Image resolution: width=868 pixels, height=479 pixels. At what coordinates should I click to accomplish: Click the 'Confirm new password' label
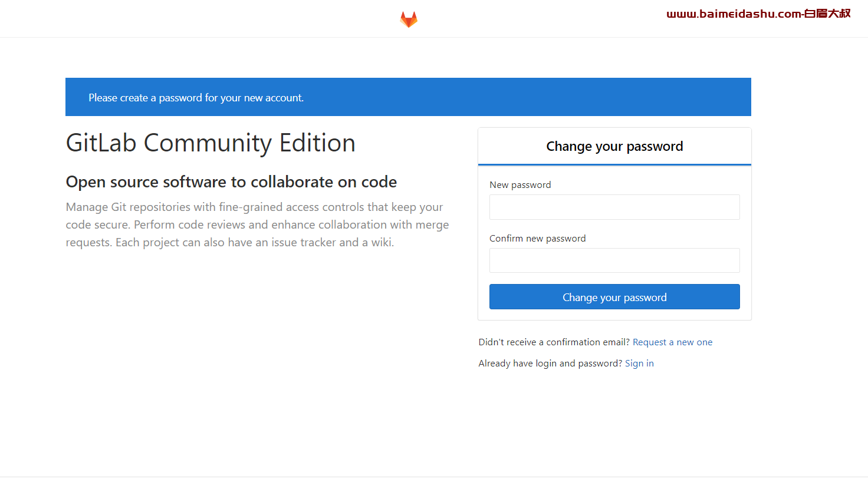[x=538, y=239]
